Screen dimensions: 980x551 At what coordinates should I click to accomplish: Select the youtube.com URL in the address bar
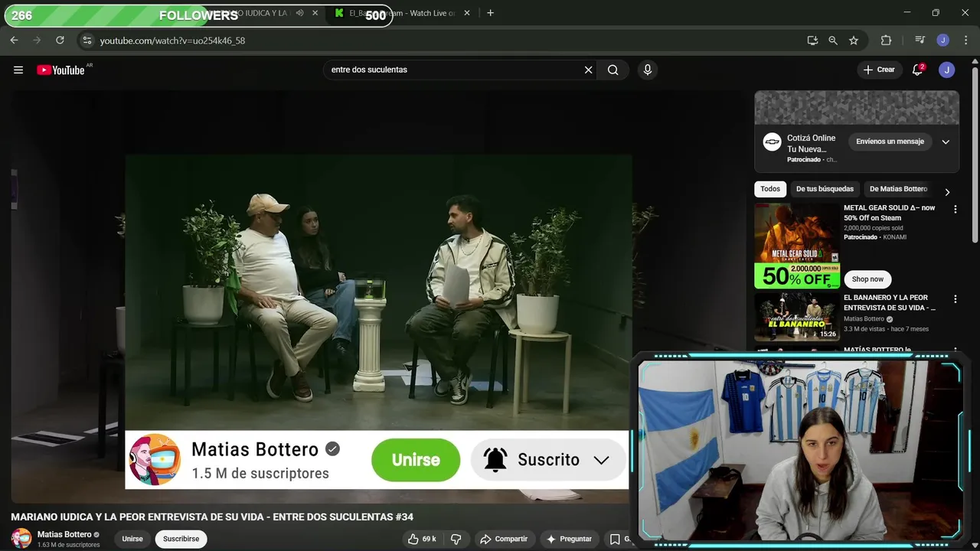pos(172,41)
